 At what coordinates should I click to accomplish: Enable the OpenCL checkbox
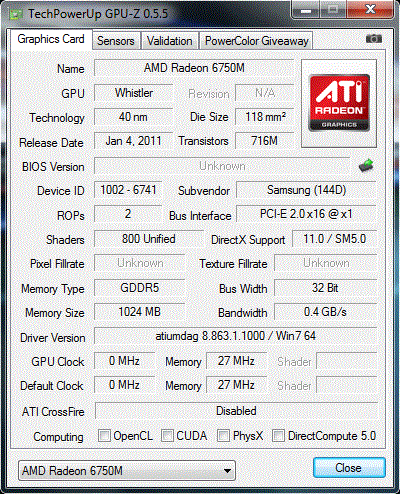point(104,436)
